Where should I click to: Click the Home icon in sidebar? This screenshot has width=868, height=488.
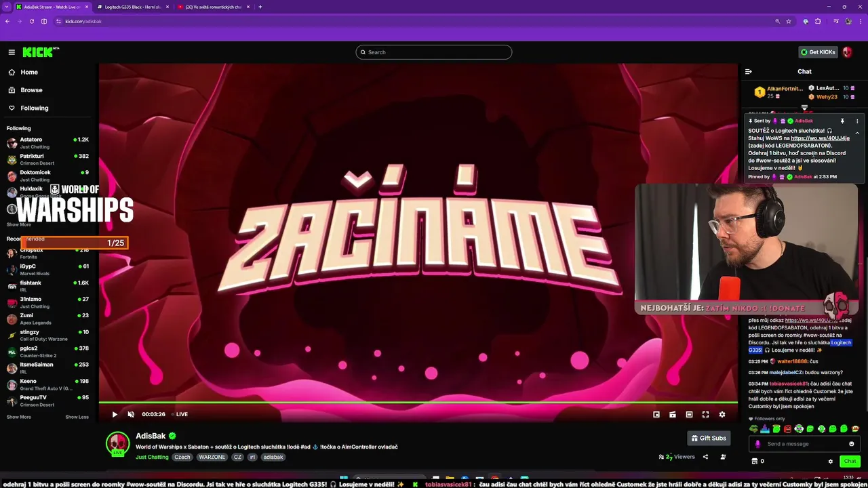point(12,72)
